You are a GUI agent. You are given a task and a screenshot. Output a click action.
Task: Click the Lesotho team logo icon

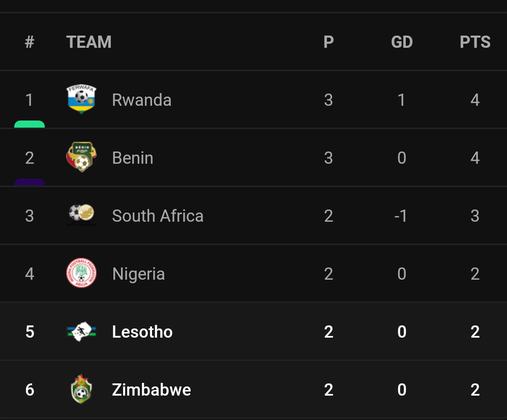81,332
